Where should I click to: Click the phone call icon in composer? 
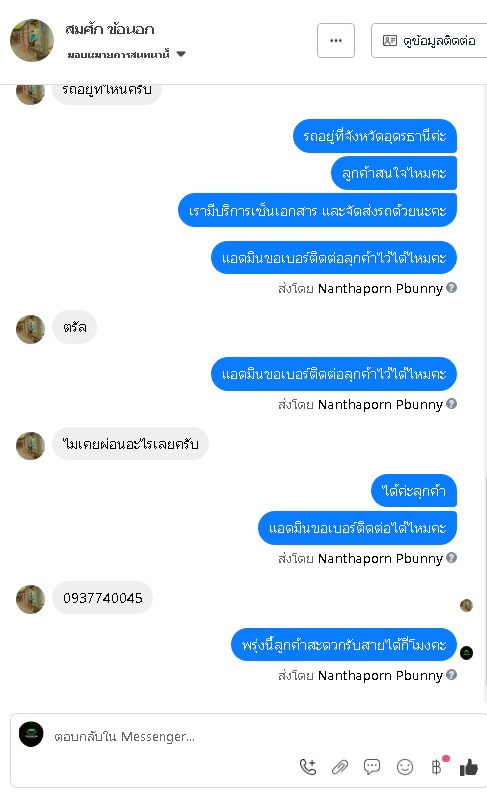[308, 767]
